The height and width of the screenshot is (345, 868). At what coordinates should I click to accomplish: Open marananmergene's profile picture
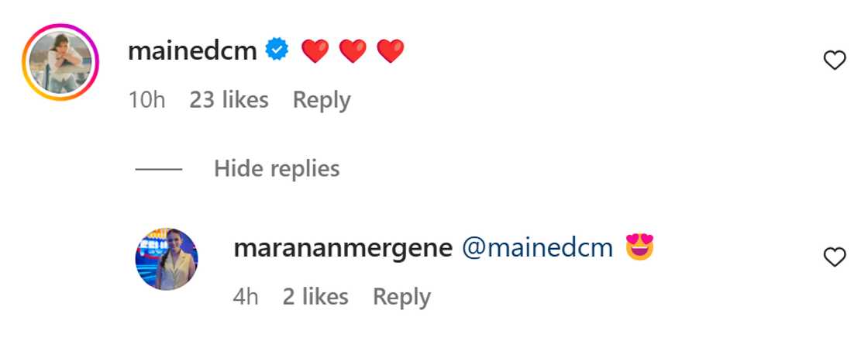(167, 259)
